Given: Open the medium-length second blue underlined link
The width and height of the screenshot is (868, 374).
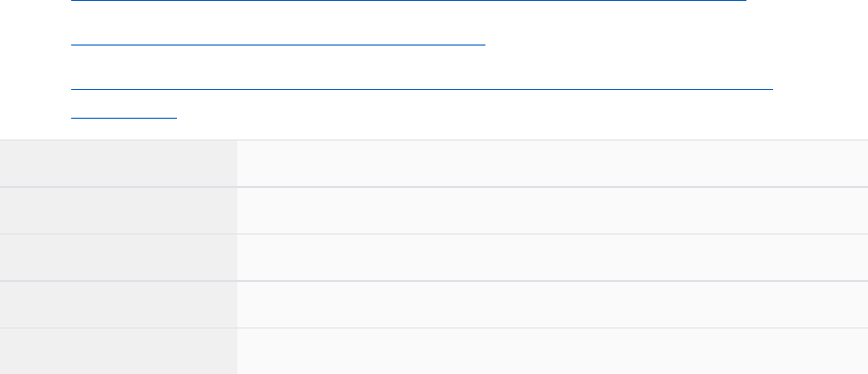Looking at the screenshot, I should pyautogui.click(x=278, y=45).
